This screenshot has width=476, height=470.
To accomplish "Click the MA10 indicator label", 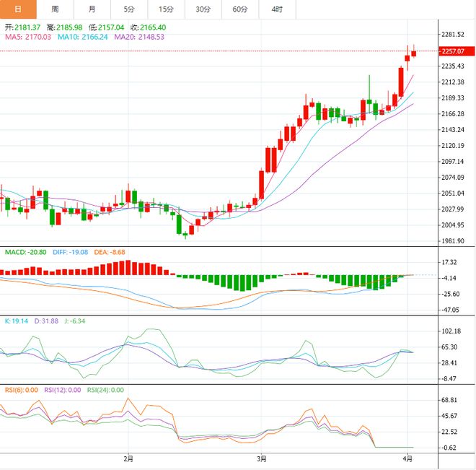I will click(82, 37).
